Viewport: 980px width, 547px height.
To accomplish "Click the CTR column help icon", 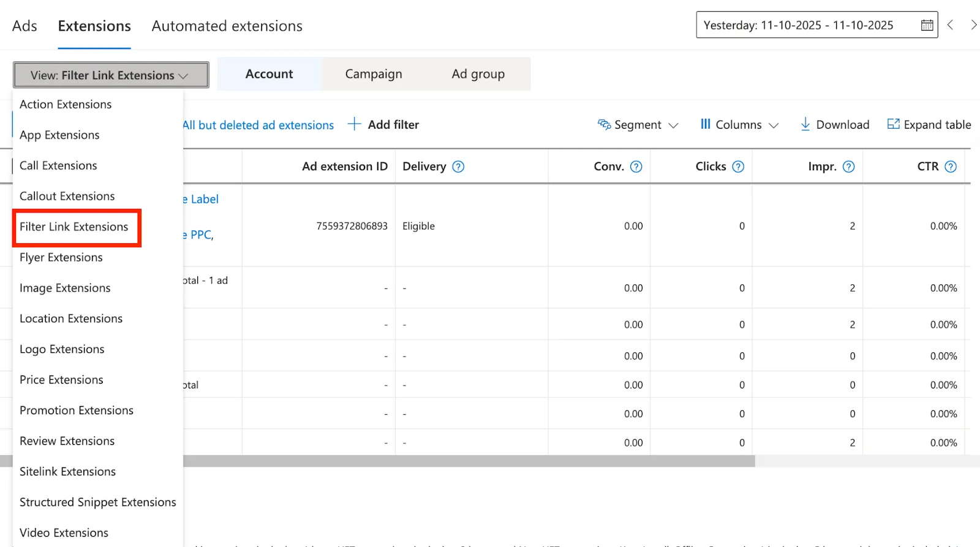I will pos(951,167).
